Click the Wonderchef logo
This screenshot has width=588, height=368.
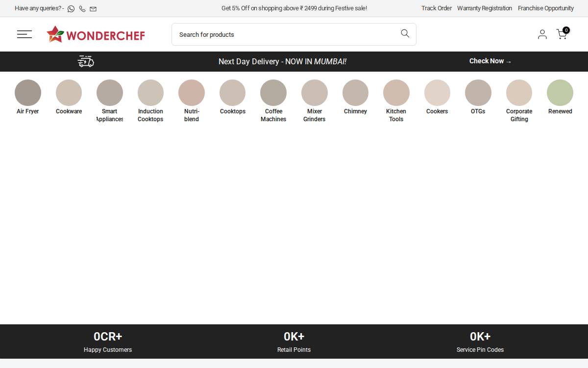tap(96, 34)
